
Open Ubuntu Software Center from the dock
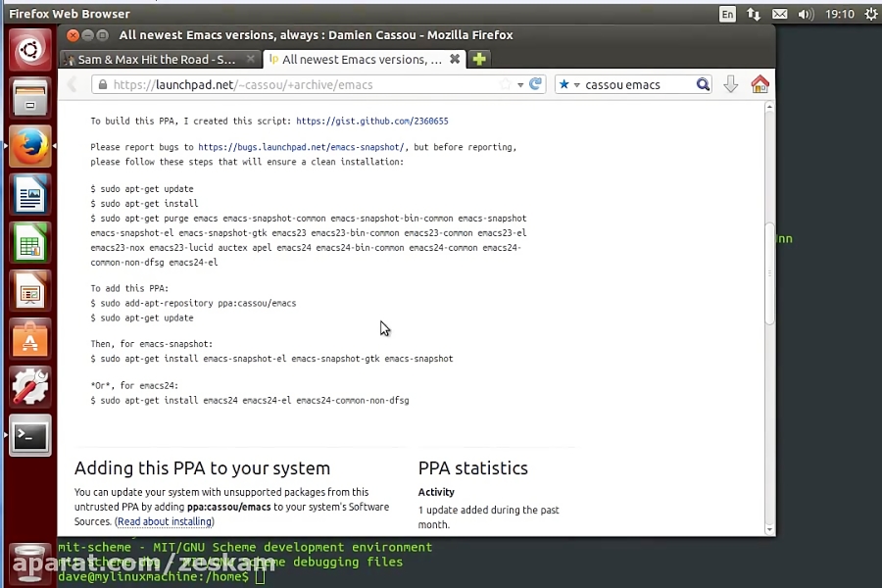tap(28, 340)
